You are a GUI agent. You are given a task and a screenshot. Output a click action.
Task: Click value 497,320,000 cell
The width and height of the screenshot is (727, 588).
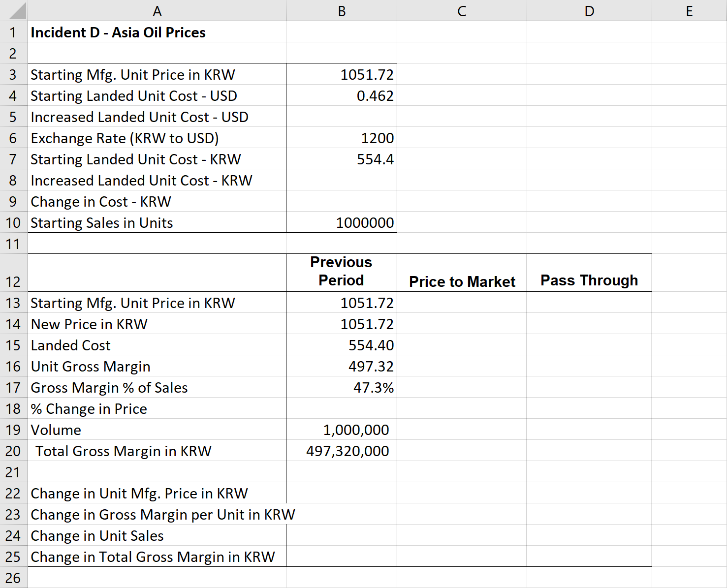coord(348,451)
